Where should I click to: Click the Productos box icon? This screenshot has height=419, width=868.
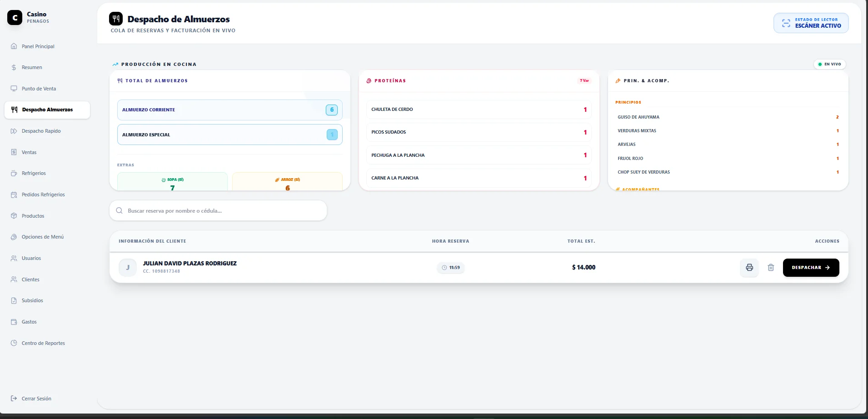tap(14, 216)
